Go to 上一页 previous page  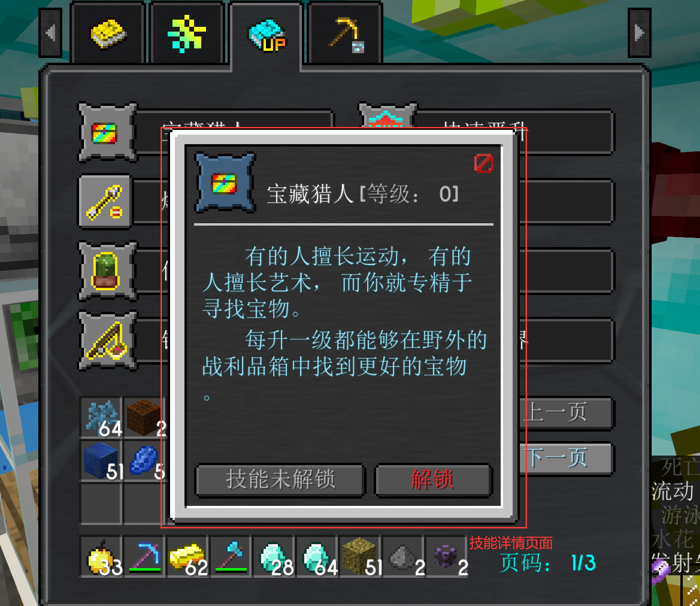pyautogui.click(x=566, y=413)
